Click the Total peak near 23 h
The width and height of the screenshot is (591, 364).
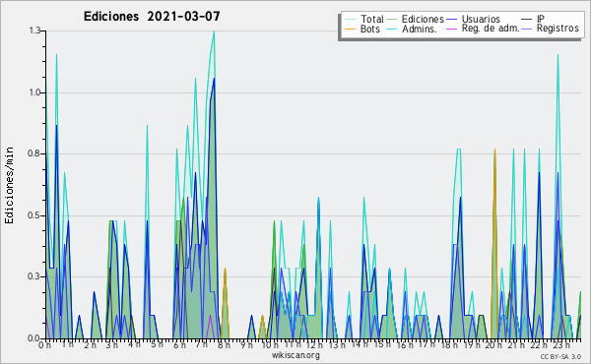pos(558,56)
